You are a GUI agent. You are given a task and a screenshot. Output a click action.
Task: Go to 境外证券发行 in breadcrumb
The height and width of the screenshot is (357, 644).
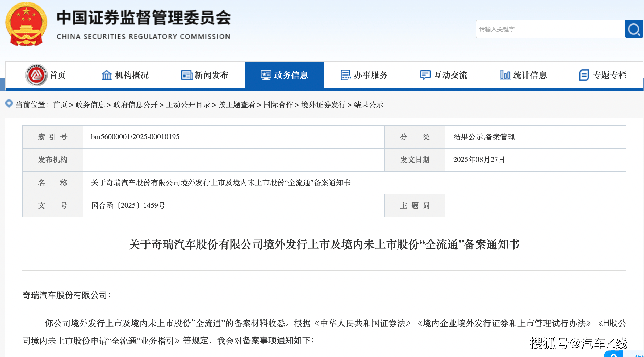pos(323,105)
